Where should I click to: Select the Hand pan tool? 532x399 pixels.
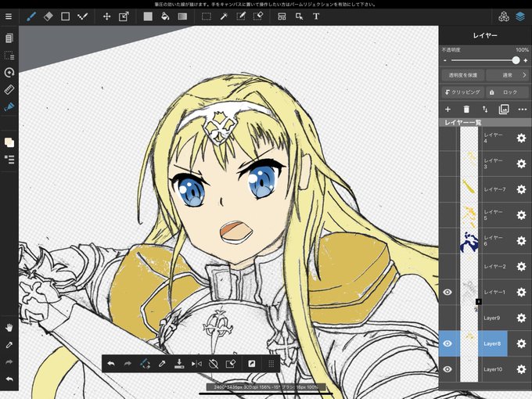[x=9, y=328]
